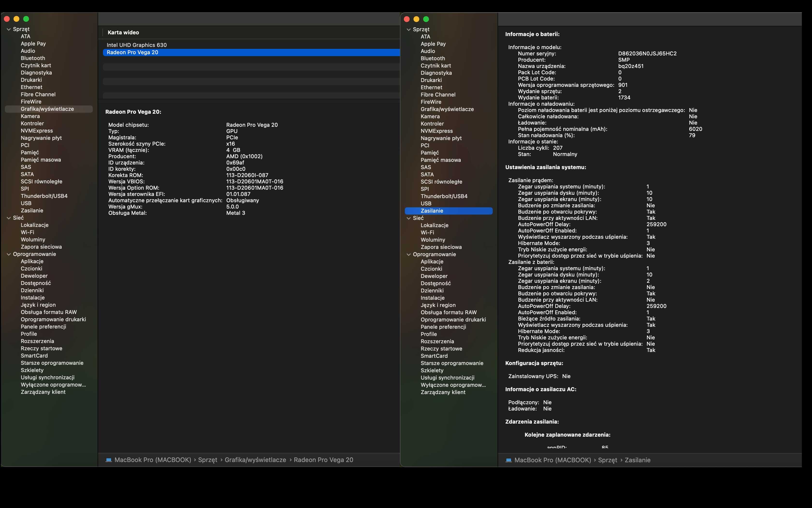Click Metal 3 support value

236,213
